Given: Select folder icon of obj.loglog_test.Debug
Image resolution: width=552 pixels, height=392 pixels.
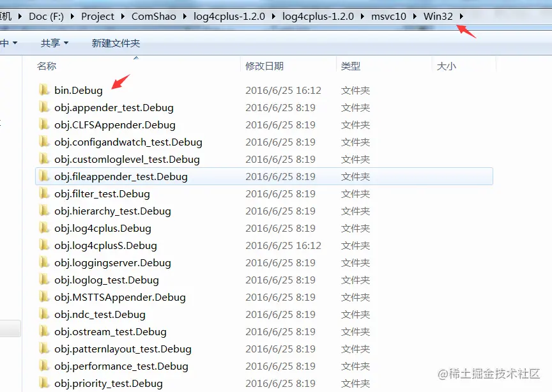Looking at the screenshot, I should (x=43, y=280).
